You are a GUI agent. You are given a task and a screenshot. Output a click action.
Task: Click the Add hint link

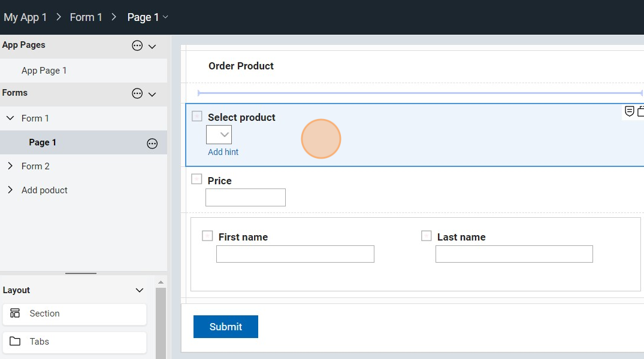223,152
